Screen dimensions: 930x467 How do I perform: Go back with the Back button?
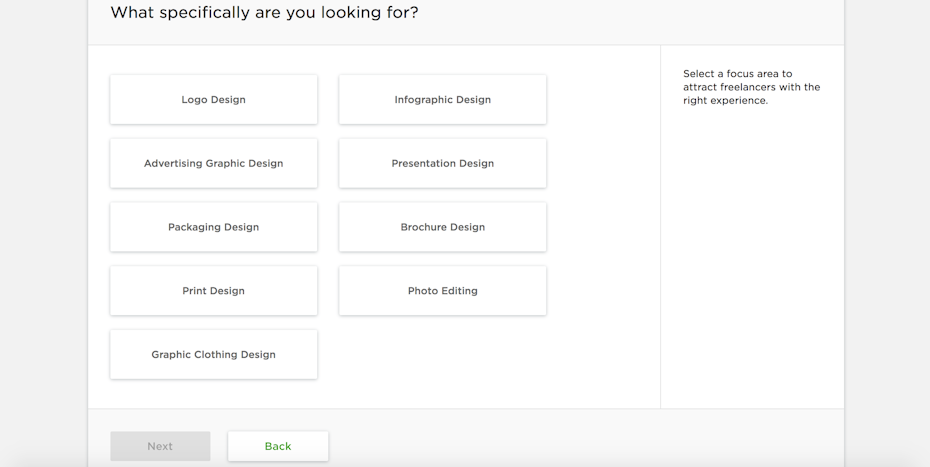[278, 446]
